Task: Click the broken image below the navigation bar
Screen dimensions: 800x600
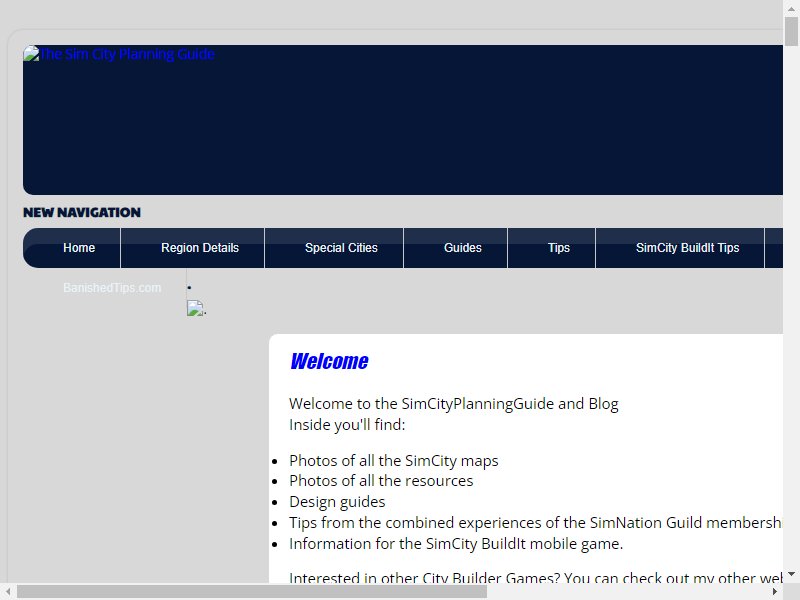Action: 195,308
